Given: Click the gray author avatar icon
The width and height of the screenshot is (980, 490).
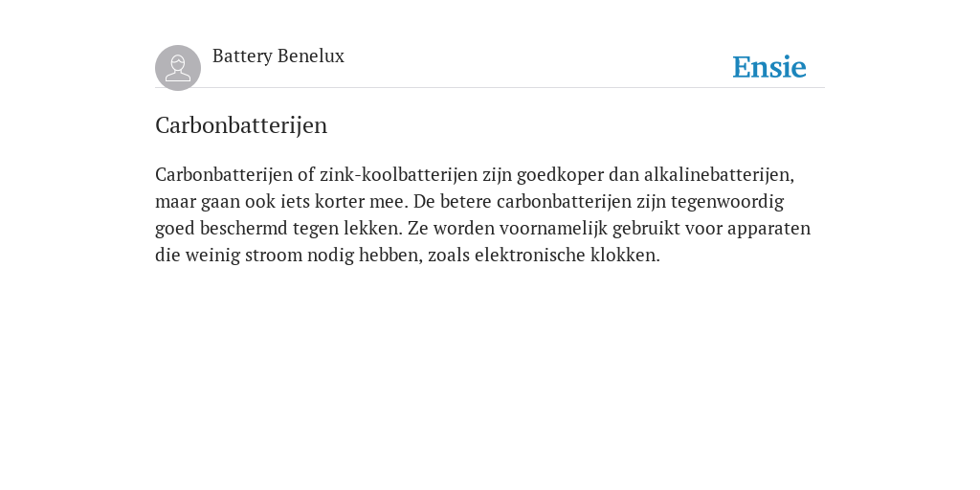Looking at the screenshot, I should (178, 68).
